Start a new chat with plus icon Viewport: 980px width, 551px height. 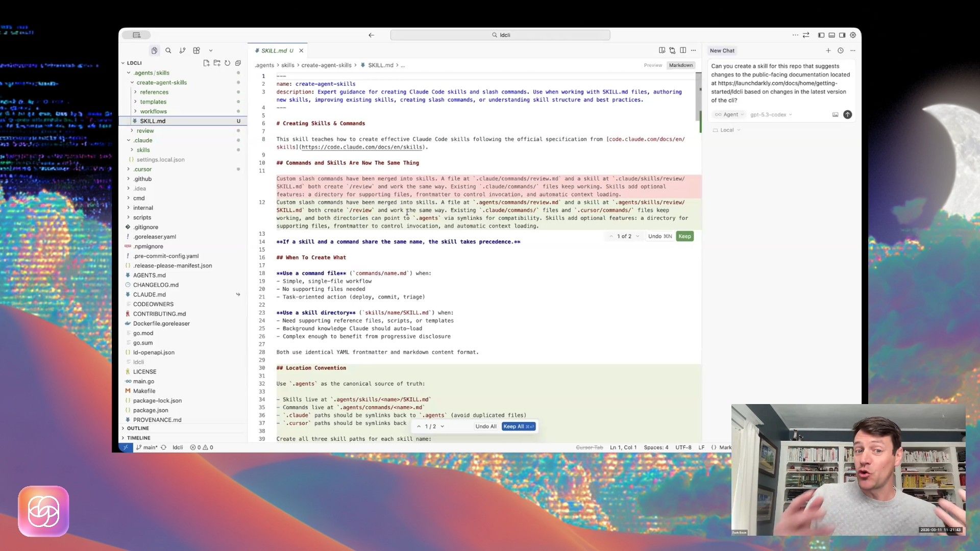click(828, 51)
